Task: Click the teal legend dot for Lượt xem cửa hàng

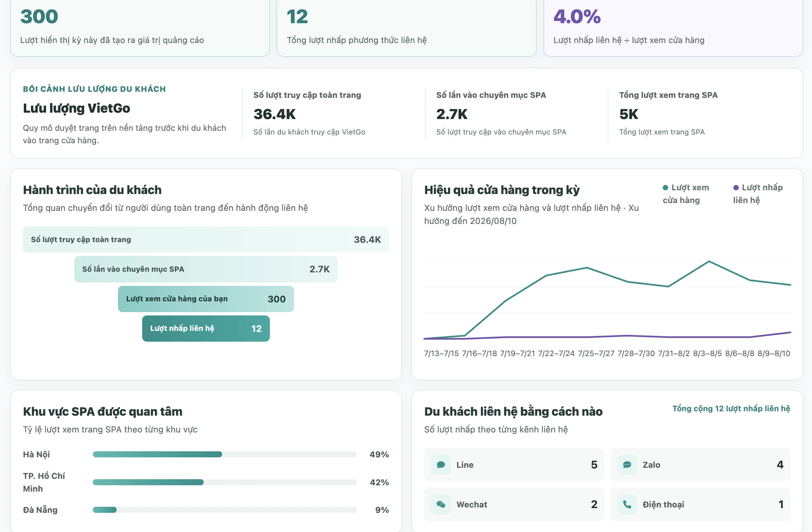Action: (665, 187)
